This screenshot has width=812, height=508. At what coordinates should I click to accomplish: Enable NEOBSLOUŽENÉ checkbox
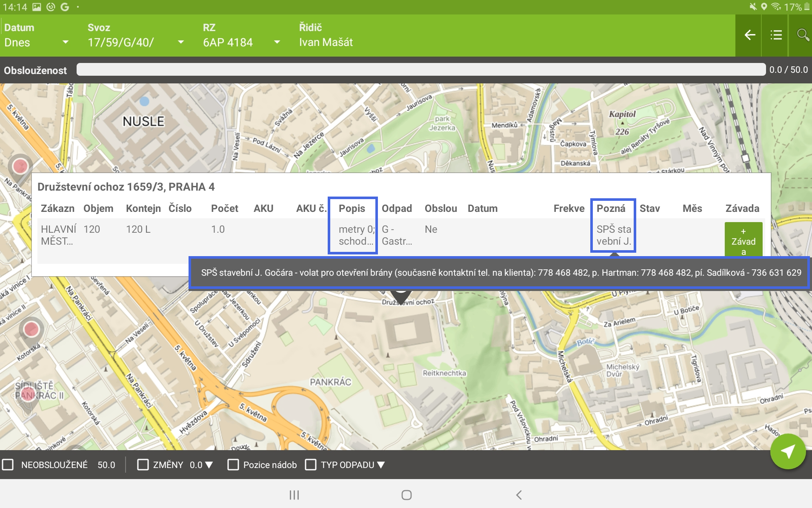point(8,465)
